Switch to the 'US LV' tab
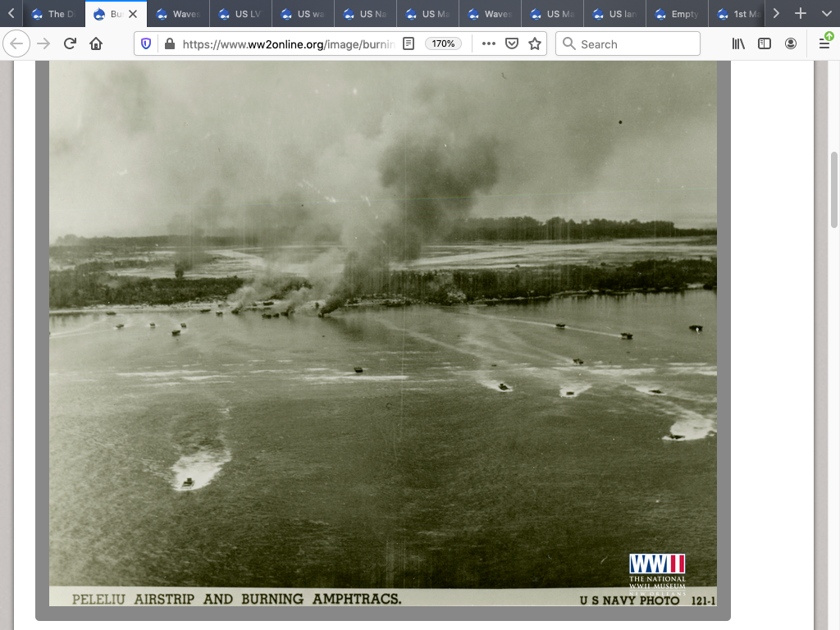840x630 pixels. pos(242,14)
